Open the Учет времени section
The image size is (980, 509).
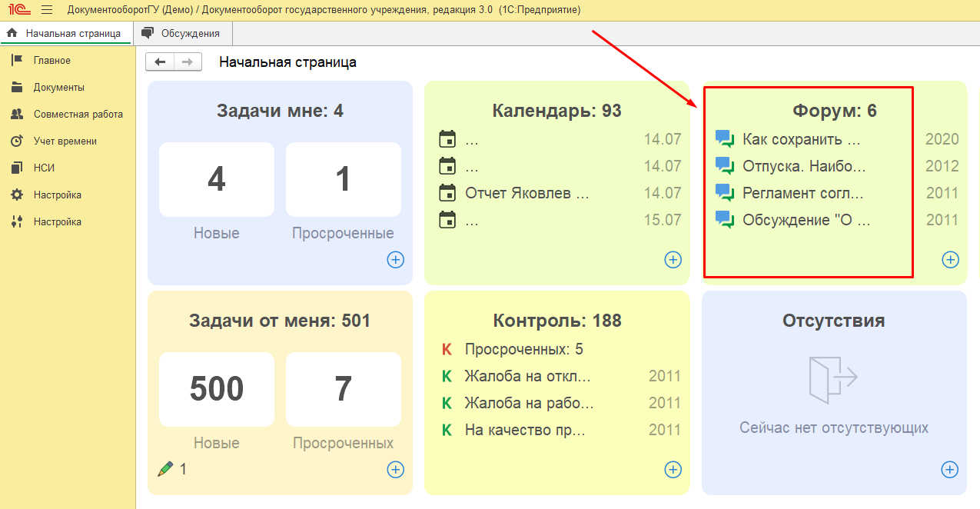point(65,141)
